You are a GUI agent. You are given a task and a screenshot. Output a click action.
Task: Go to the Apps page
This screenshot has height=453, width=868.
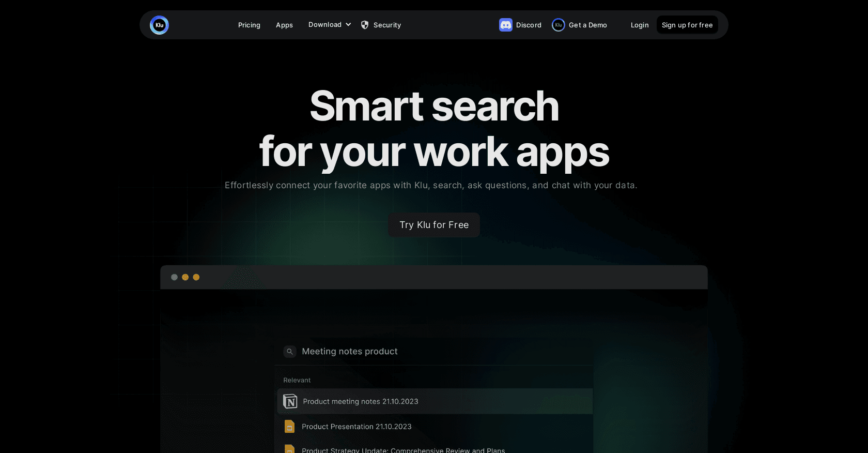[x=284, y=25]
